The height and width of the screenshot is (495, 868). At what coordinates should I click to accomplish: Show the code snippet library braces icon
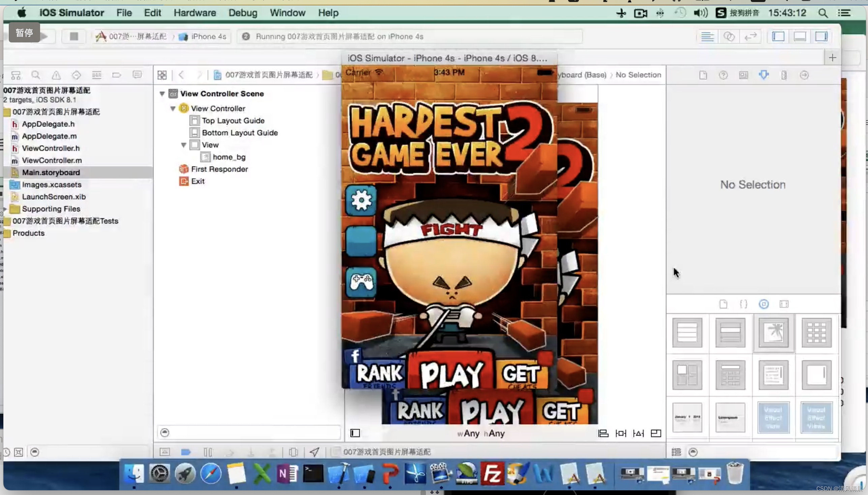click(744, 304)
